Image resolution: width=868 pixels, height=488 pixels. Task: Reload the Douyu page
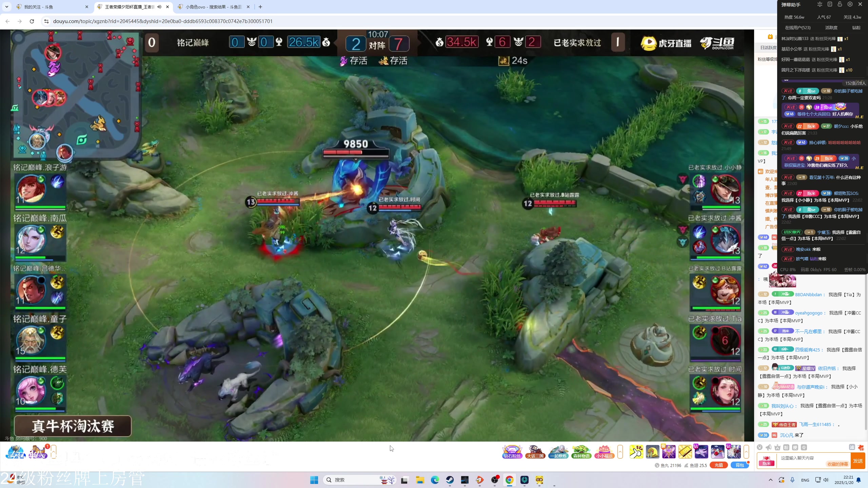click(x=32, y=21)
